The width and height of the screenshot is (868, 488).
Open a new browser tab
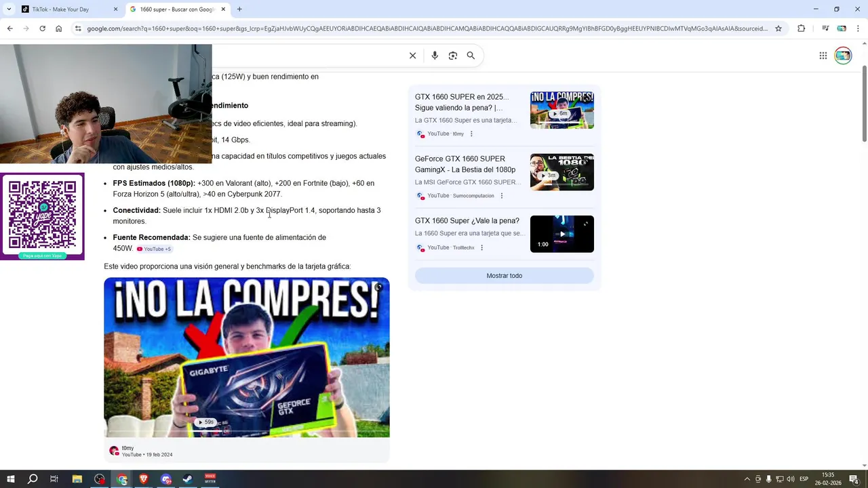point(239,9)
